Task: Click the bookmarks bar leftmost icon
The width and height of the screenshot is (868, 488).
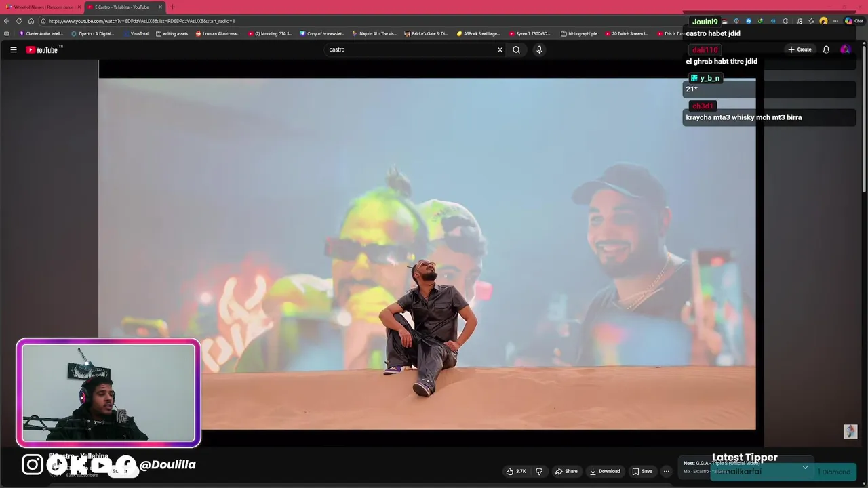Action: tap(7, 33)
